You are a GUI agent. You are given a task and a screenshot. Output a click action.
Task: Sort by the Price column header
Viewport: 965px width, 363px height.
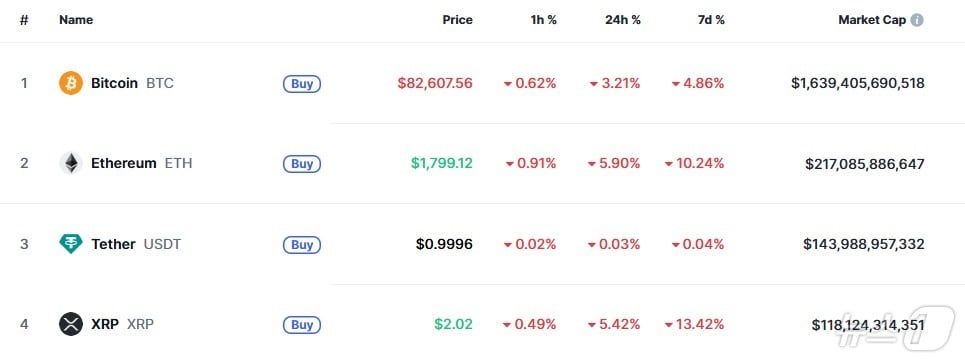click(457, 20)
